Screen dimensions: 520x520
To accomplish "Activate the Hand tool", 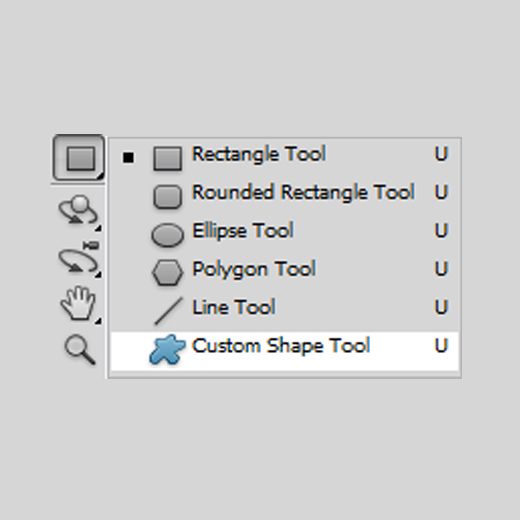I will click(79, 304).
